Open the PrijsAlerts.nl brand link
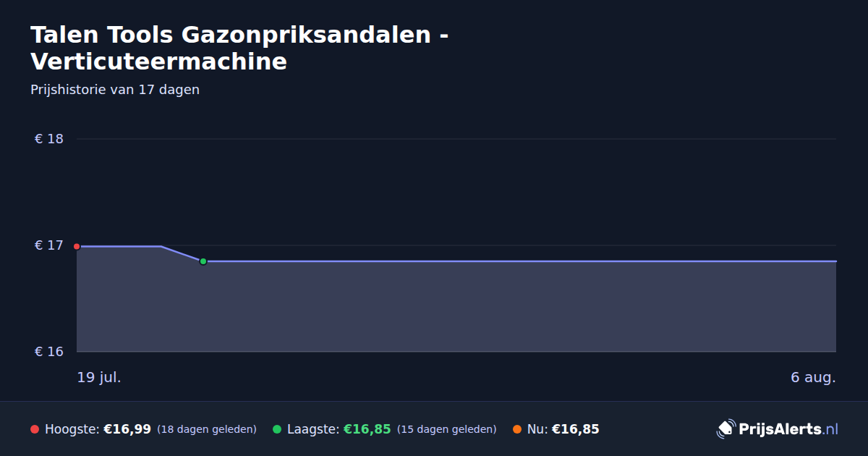This screenshot has width=868, height=456. coord(778,428)
